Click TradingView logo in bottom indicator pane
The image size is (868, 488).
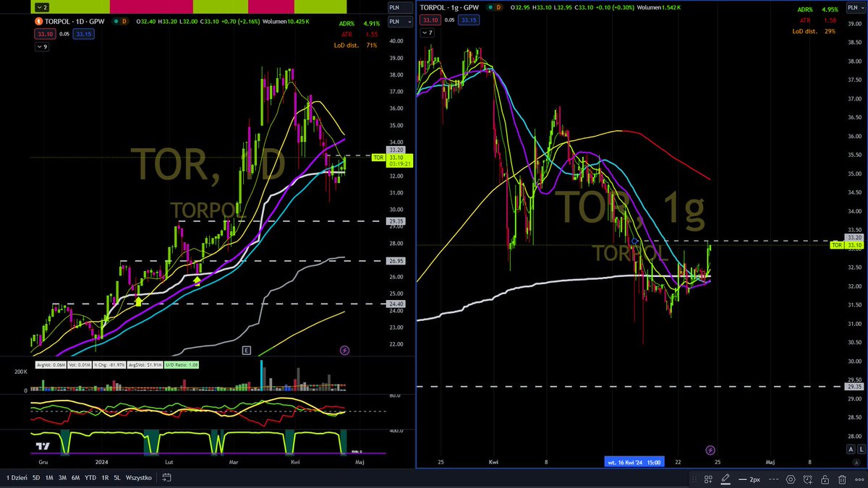(x=43, y=446)
